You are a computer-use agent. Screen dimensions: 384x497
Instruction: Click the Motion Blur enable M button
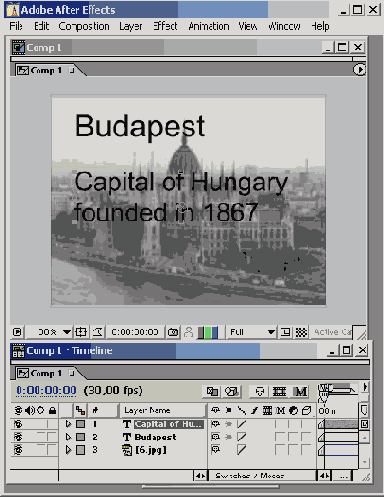300,391
